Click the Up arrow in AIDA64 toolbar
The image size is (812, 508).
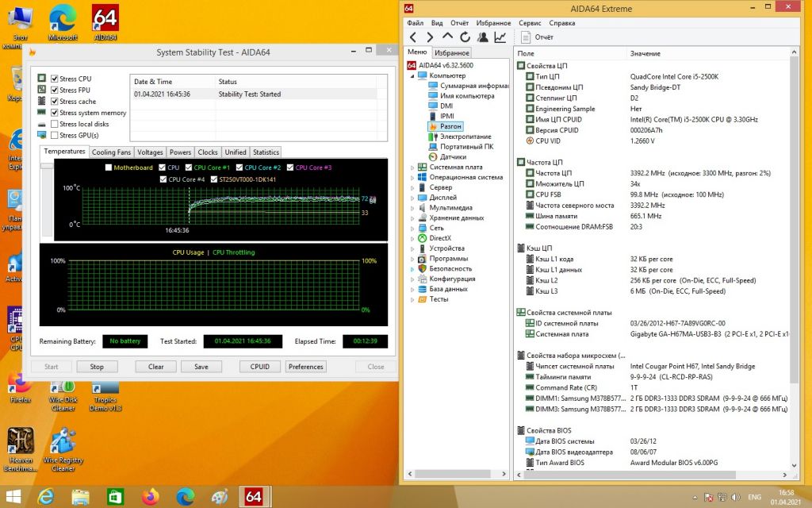tap(447, 37)
